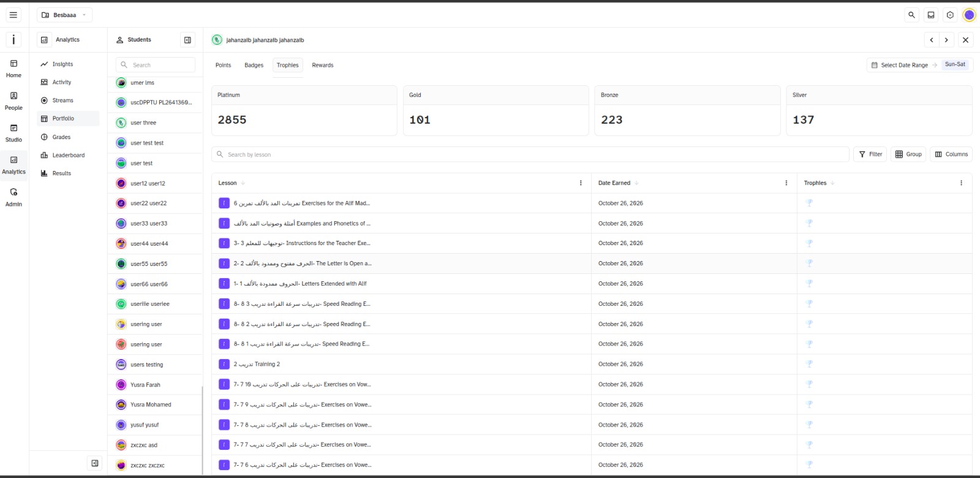Open Insights in Analytics menu
This screenshot has width=980, height=478.
coord(68,64)
